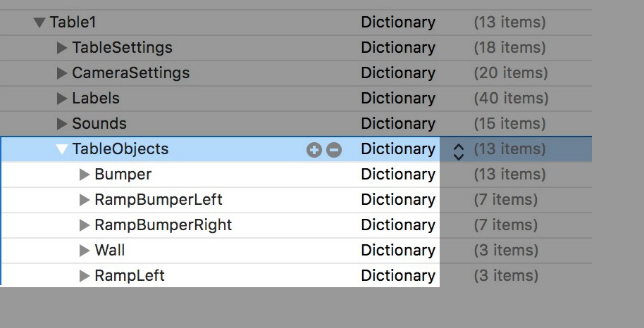Expand the RampLeft entry
Viewport: 644px width, 328px height.
85,276
